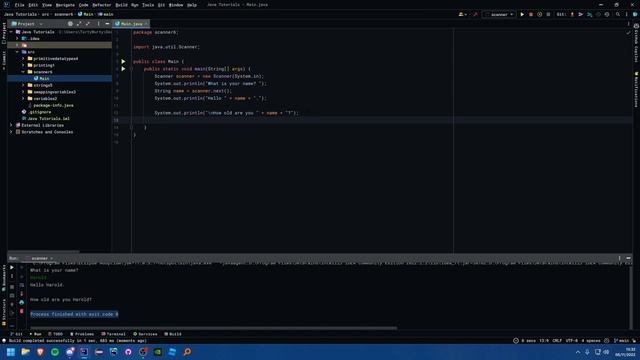Open the user account icon dropdown

[x=463, y=14]
